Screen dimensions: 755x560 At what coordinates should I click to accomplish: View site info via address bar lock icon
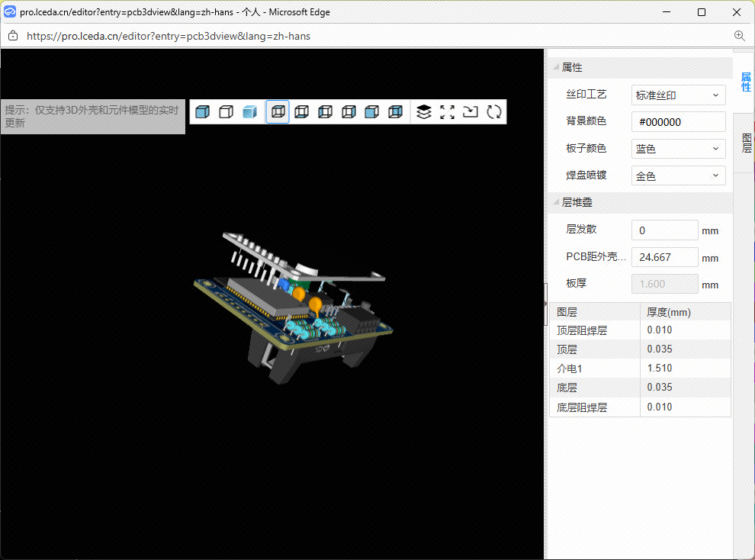(x=12, y=36)
